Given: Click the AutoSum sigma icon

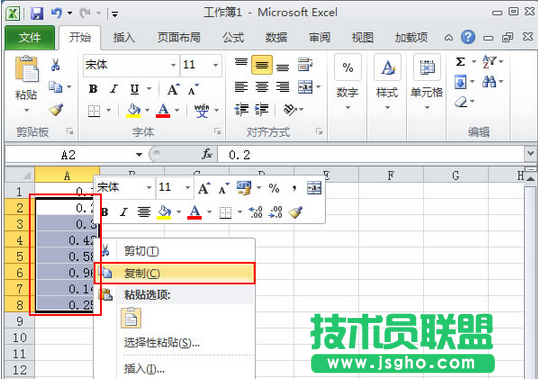Looking at the screenshot, I should click(460, 62).
